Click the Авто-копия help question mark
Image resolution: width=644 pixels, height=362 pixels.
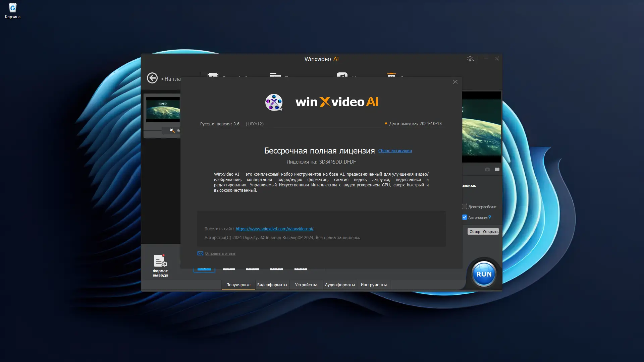490,217
